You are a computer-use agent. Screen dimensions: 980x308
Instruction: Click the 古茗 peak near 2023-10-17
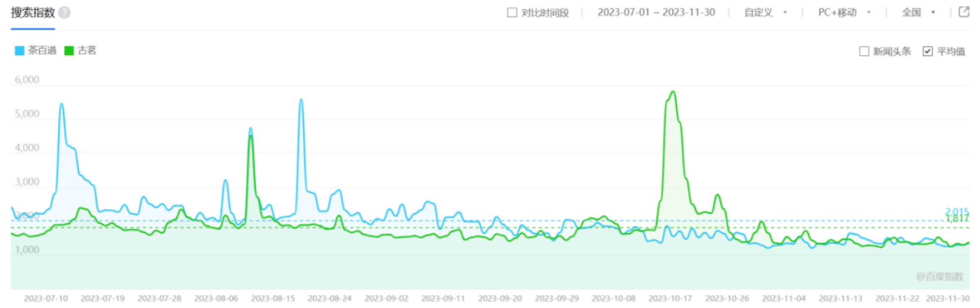(x=673, y=92)
